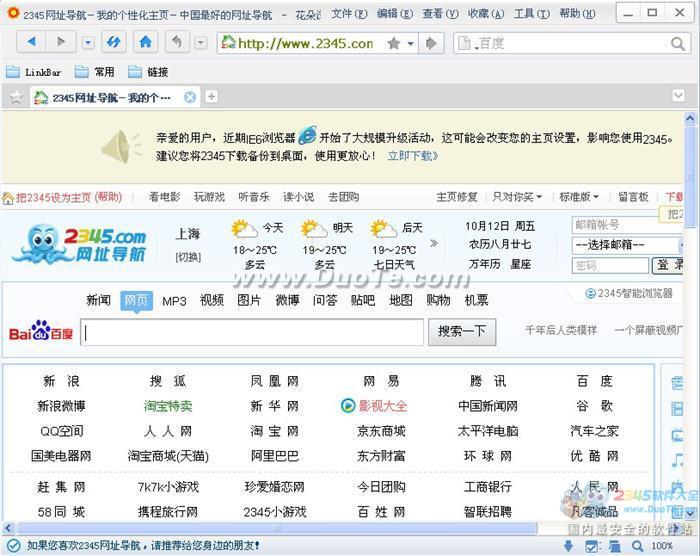Select the MP3 search tab
The height and width of the screenshot is (556, 700).
pos(174,301)
